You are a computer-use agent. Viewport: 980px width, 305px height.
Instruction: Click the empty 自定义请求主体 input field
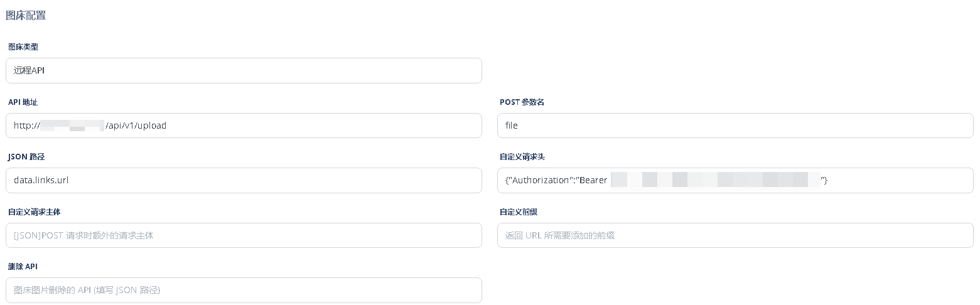[x=244, y=235]
